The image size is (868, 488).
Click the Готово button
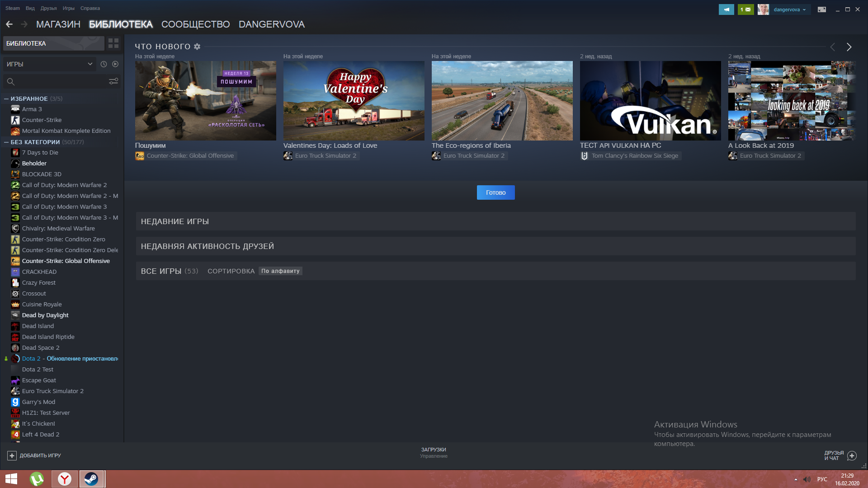pos(495,192)
